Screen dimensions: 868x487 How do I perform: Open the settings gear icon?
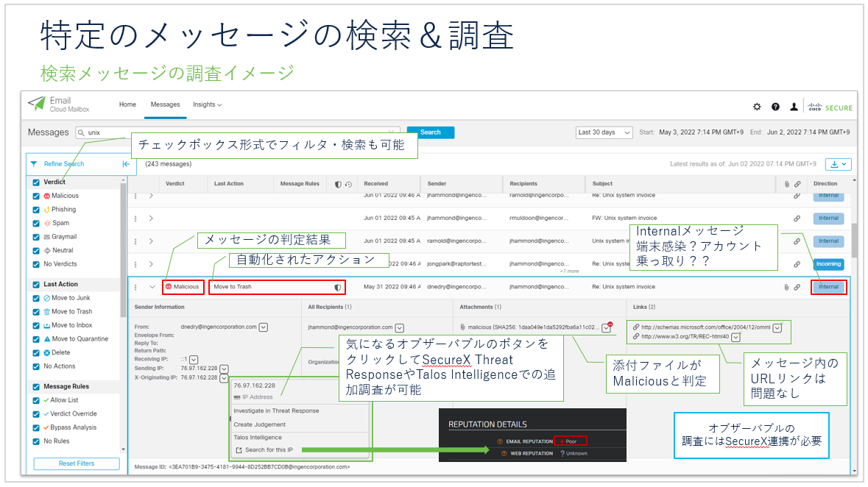click(x=757, y=107)
